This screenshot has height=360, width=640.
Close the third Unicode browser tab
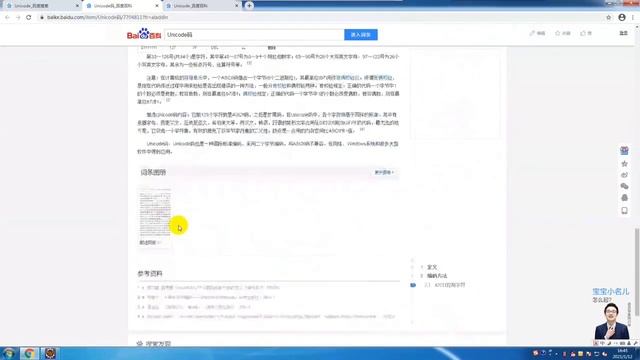(237, 6)
